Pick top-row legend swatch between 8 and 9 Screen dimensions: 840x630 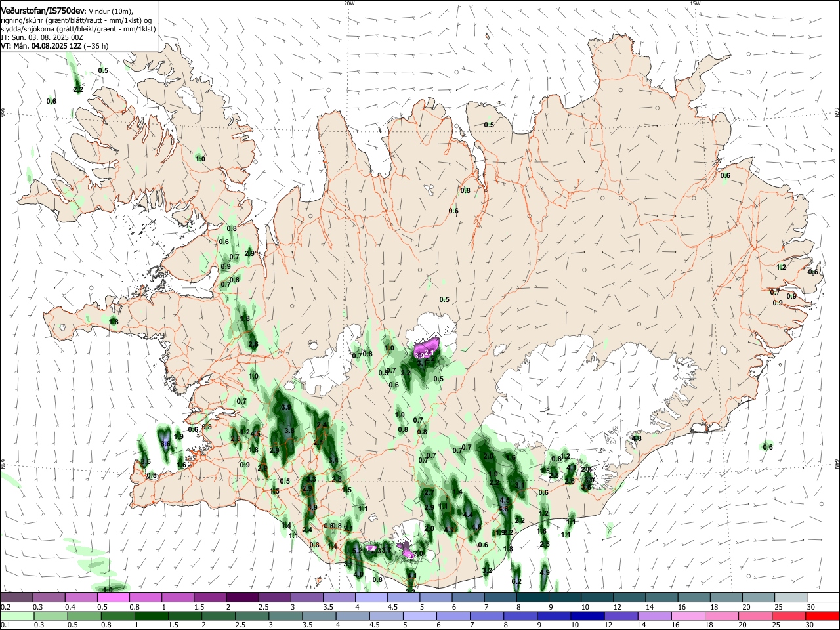[x=532, y=597]
